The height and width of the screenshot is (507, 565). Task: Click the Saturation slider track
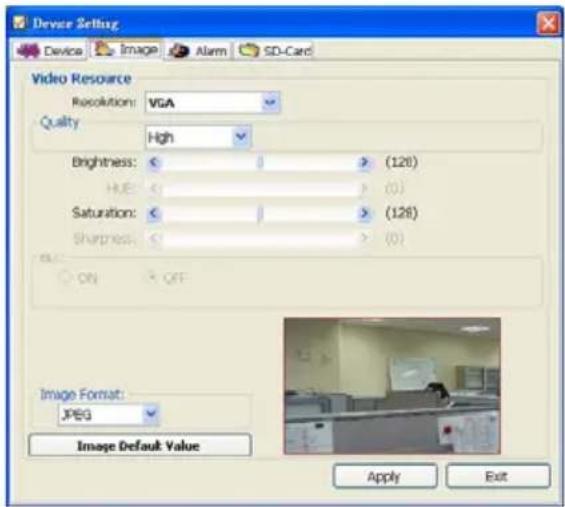click(x=259, y=213)
